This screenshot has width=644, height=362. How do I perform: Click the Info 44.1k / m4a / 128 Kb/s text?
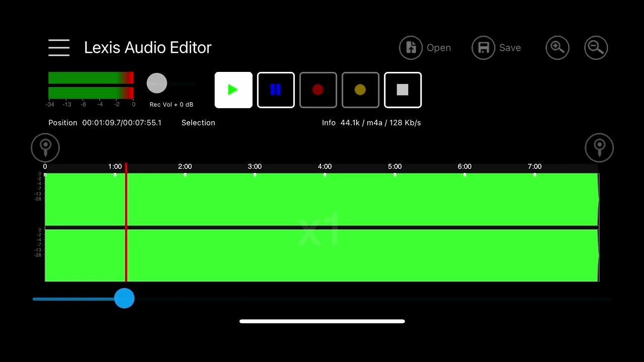pyautogui.click(x=371, y=123)
